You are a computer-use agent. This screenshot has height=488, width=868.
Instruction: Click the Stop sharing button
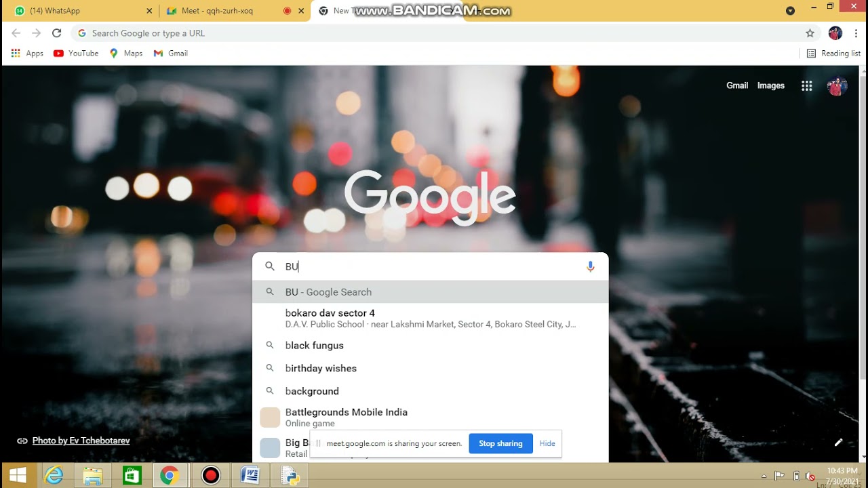(x=500, y=443)
